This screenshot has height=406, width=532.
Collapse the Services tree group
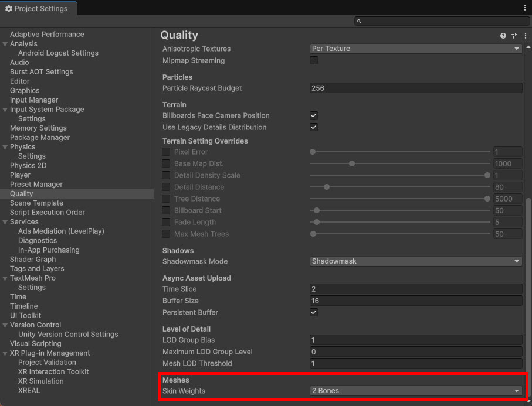(5, 222)
